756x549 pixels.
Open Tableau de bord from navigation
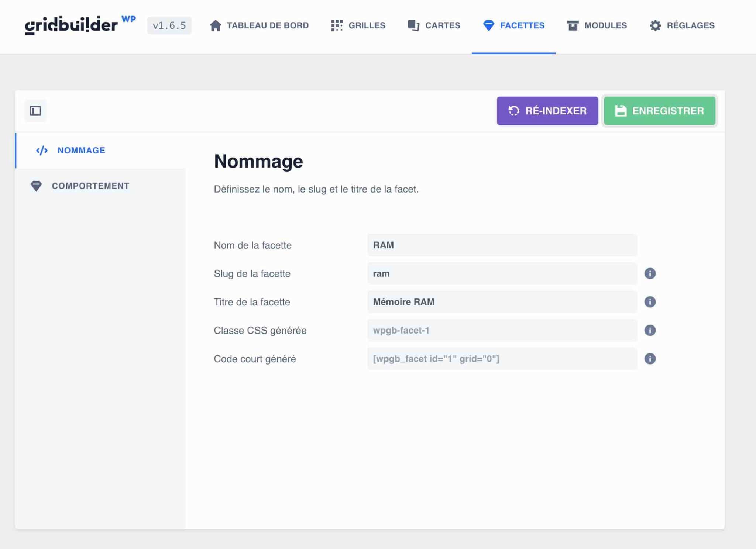[x=259, y=25]
